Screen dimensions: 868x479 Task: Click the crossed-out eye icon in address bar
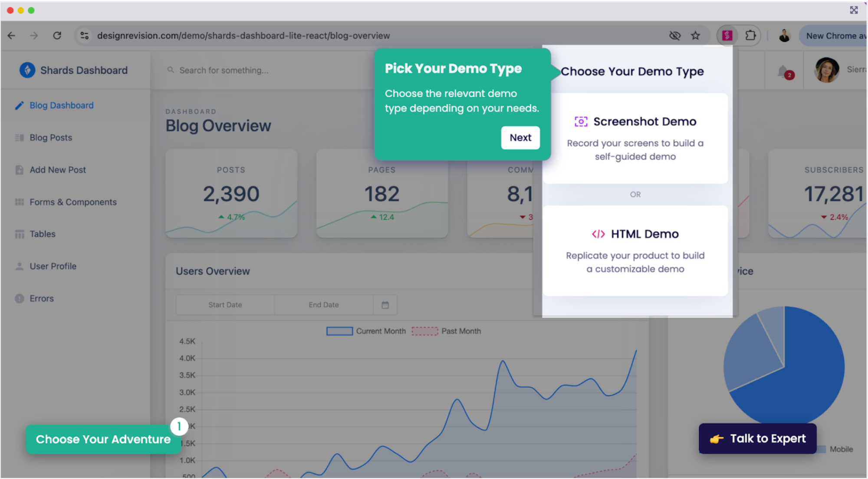[x=674, y=36]
